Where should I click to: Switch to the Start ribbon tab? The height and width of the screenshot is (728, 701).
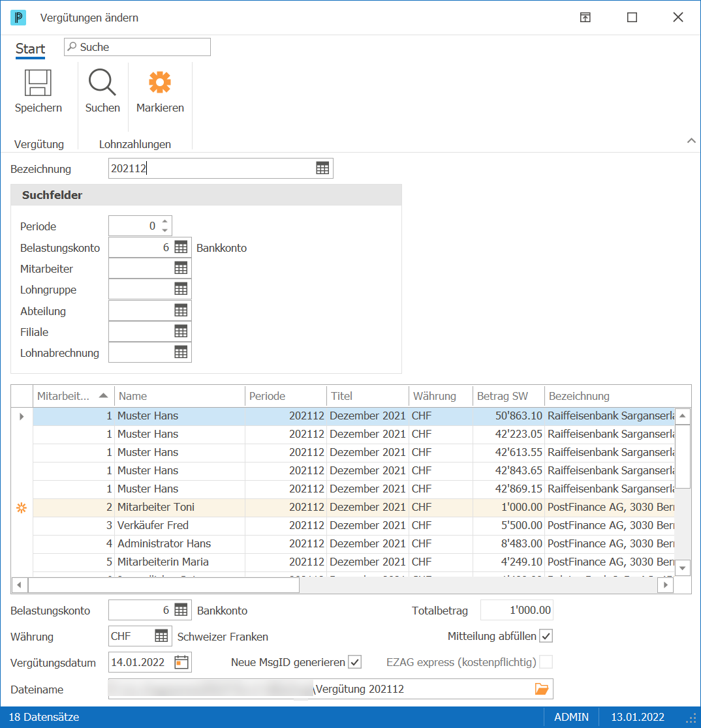[30, 49]
